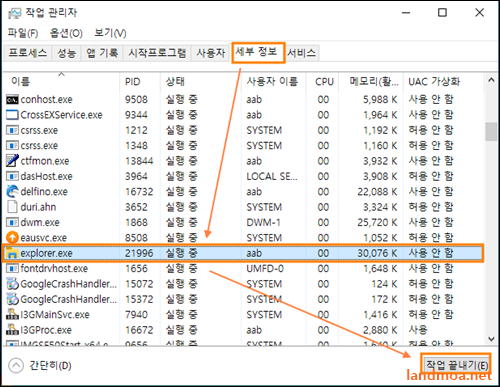The image size is (500, 387).
Task: Click PID value 13844
Action: coord(139,161)
